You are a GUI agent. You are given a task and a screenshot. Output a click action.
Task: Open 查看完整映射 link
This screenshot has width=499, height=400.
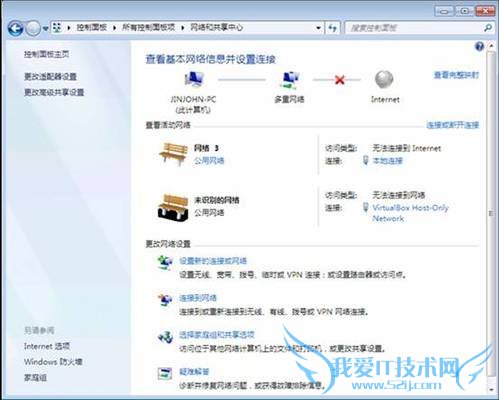[x=456, y=75]
